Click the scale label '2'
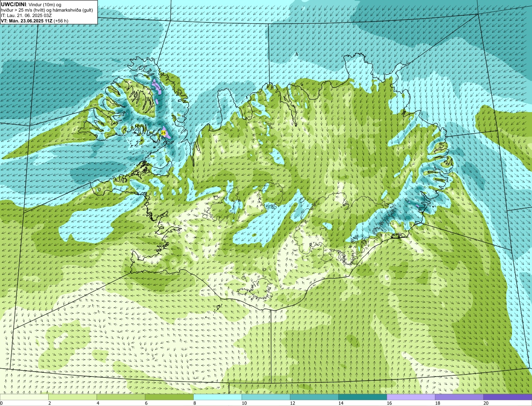532x406 pixels. pos(49,403)
